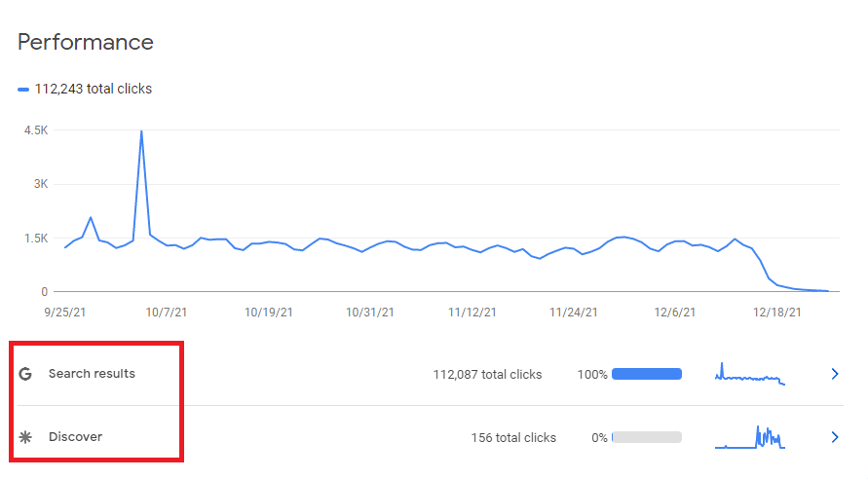Click the Google G icon beside Search results
Image resolution: width=868 pixels, height=479 pixels.
[25, 374]
